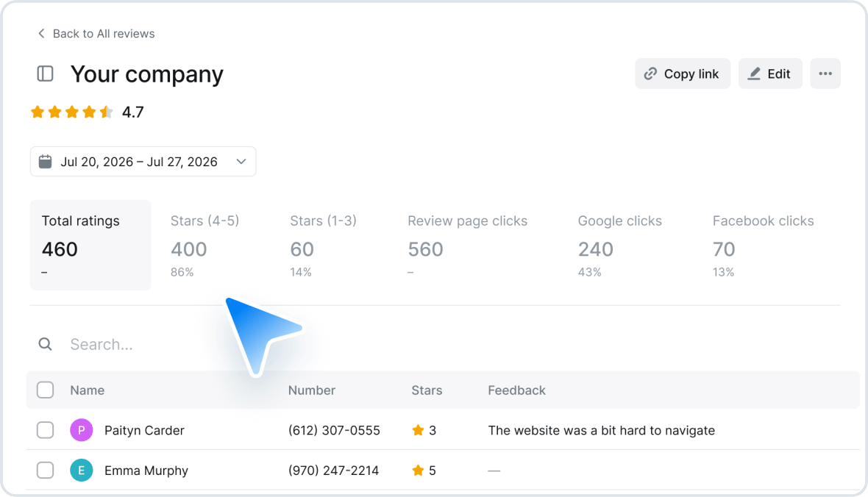
Task: Go back to All reviews
Action: point(96,34)
